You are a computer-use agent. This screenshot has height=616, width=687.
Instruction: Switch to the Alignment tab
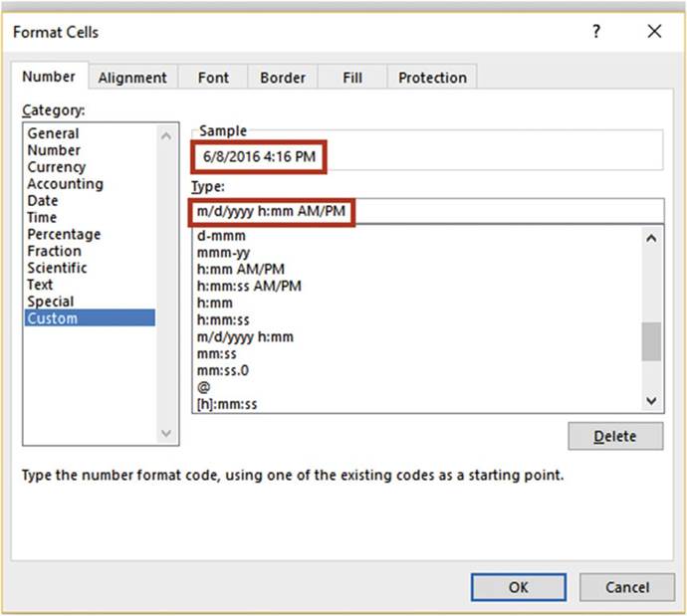coord(133,78)
